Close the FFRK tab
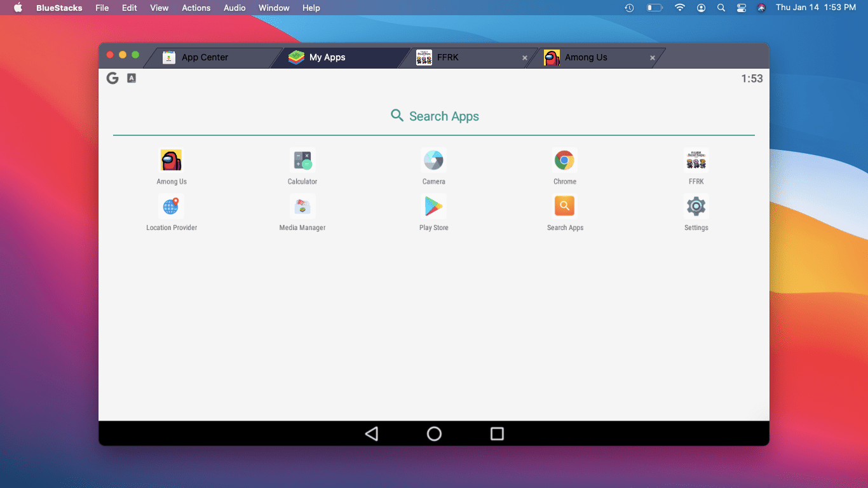The height and width of the screenshot is (488, 868). (525, 58)
